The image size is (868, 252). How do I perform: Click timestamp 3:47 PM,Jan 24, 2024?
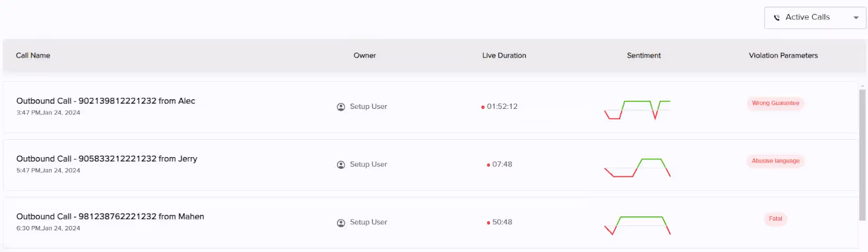click(48, 113)
